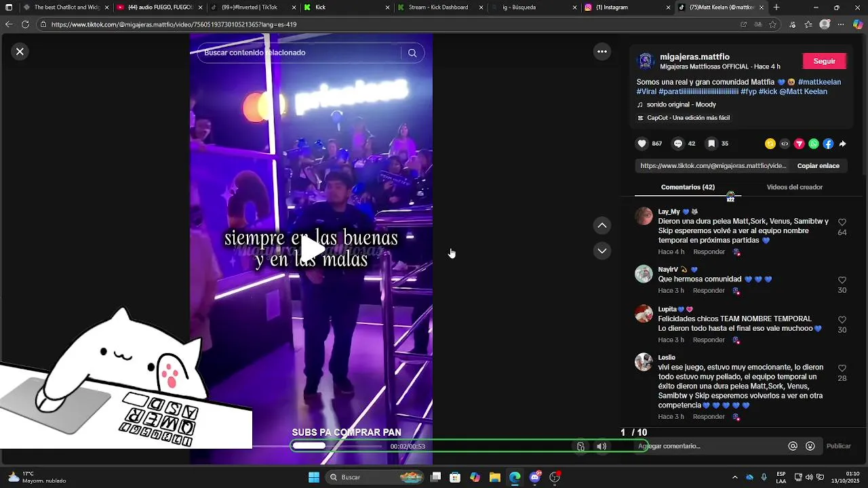Open #Viral hashtag link
This screenshot has width=868, height=488.
pos(646,91)
